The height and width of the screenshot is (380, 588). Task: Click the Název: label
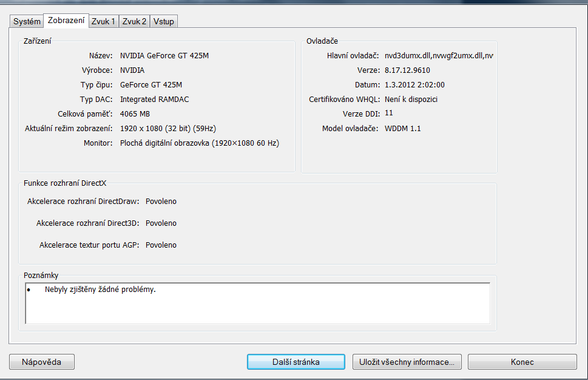point(101,55)
